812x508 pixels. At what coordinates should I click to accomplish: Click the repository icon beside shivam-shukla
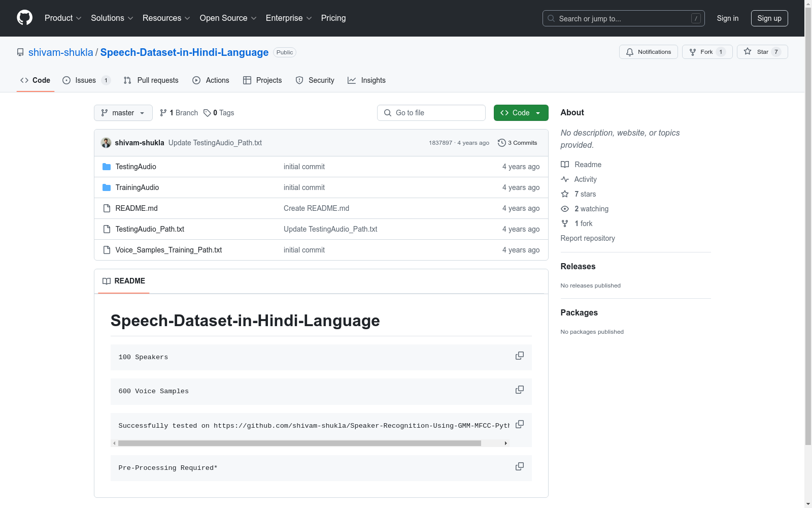[x=20, y=52]
